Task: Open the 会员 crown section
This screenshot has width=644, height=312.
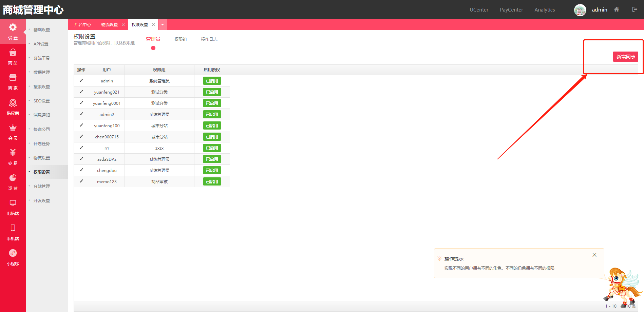Action: (13, 132)
